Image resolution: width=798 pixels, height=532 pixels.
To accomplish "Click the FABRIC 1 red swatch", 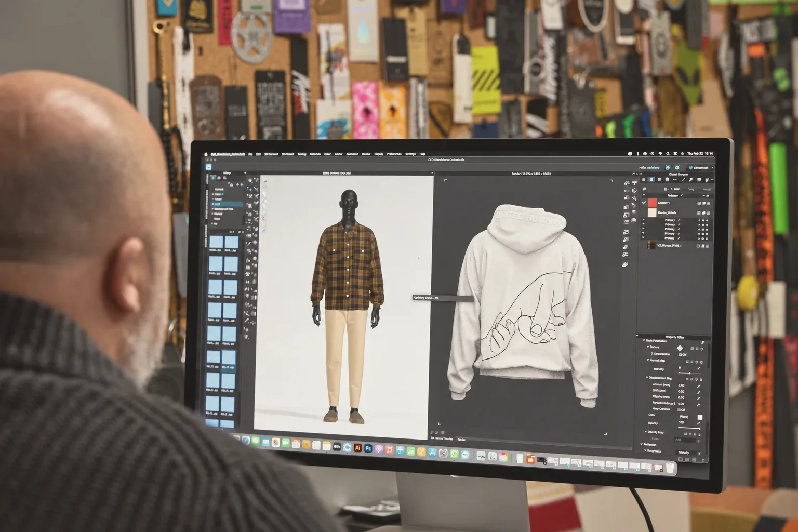I will (x=652, y=203).
